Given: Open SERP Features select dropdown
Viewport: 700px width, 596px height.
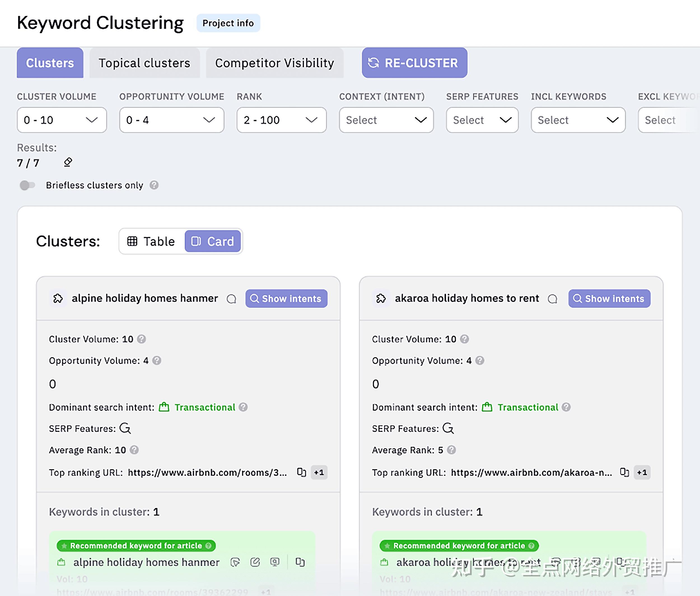Looking at the screenshot, I should click(482, 120).
